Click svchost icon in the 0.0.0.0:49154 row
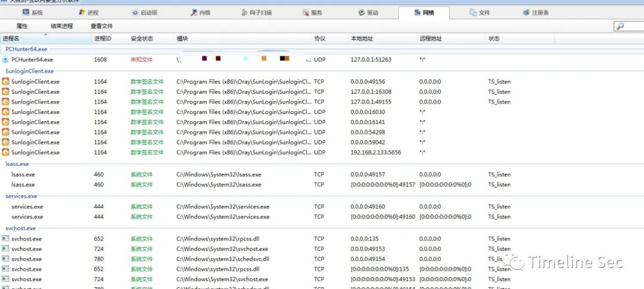 coord(5,259)
